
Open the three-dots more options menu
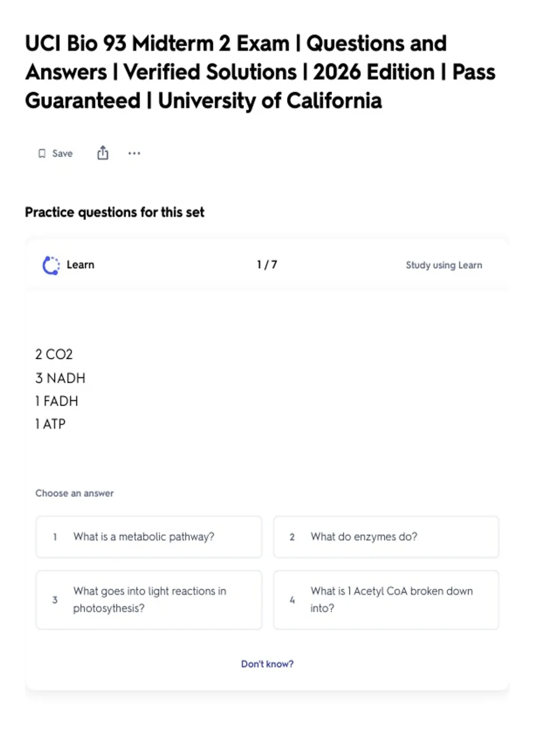coord(134,153)
